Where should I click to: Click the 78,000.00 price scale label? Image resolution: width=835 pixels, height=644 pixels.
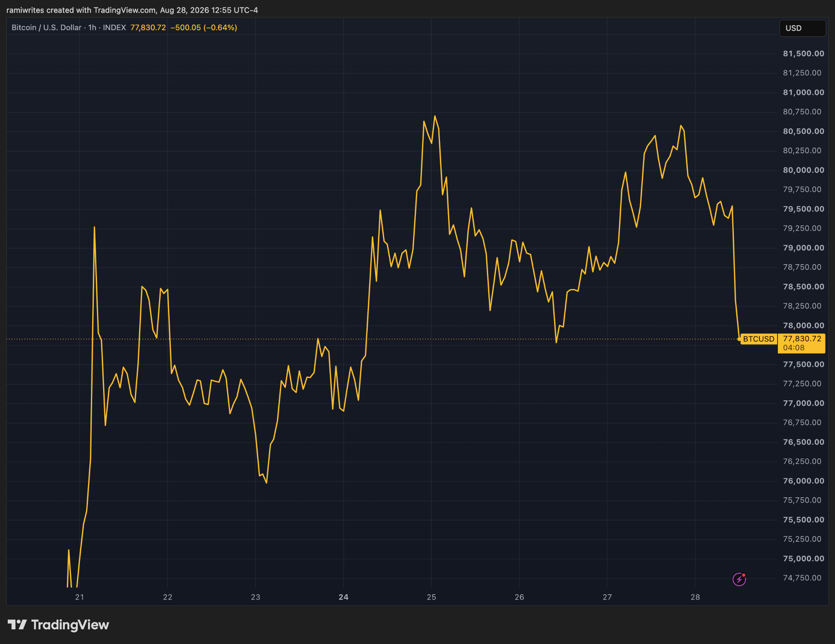803,325
